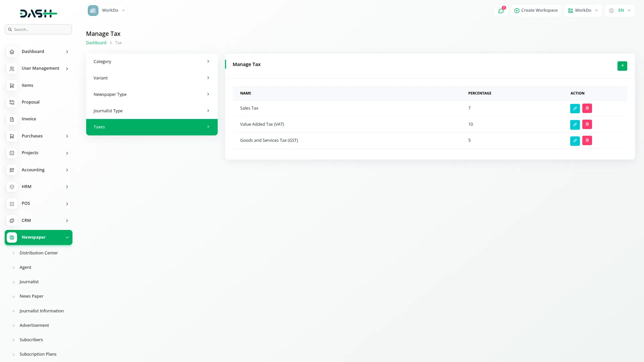Screen dimensions: 644x362
Task: Open the Items section icon in sidebar
Action: click(x=12, y=85)
